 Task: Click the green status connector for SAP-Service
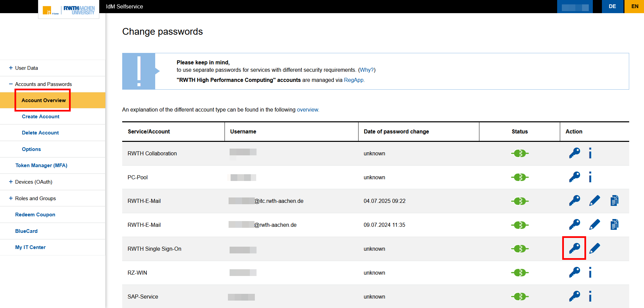tap(519, 296)
